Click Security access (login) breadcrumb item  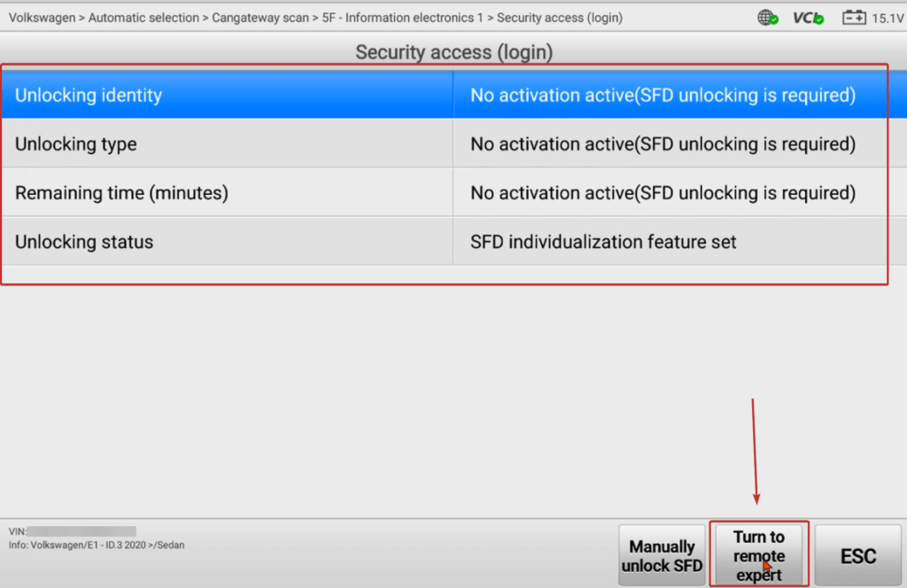pos(560,18)
